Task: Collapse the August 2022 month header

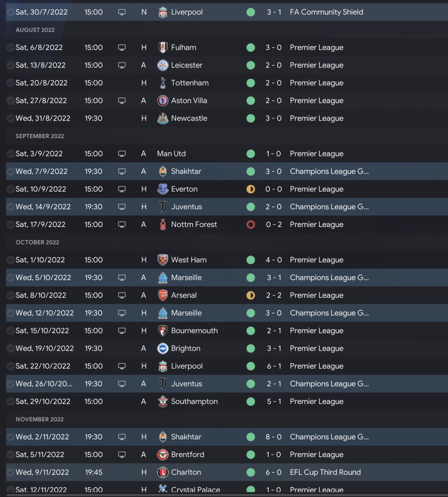Action: coord(35,30)
